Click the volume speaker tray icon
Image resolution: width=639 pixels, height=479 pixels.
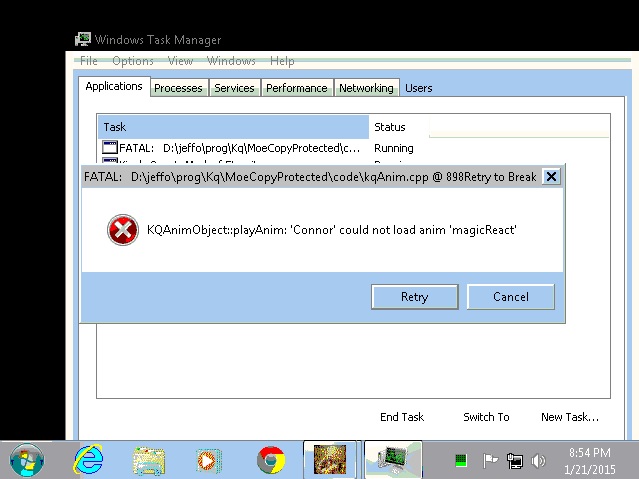click(538, 461)
